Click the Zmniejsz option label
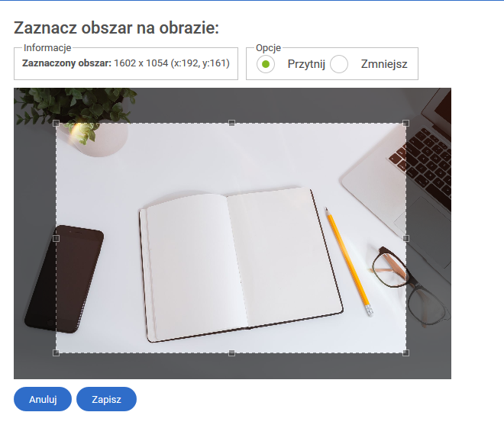The width and height of the screenshot is (504, 425). point(384,64)
